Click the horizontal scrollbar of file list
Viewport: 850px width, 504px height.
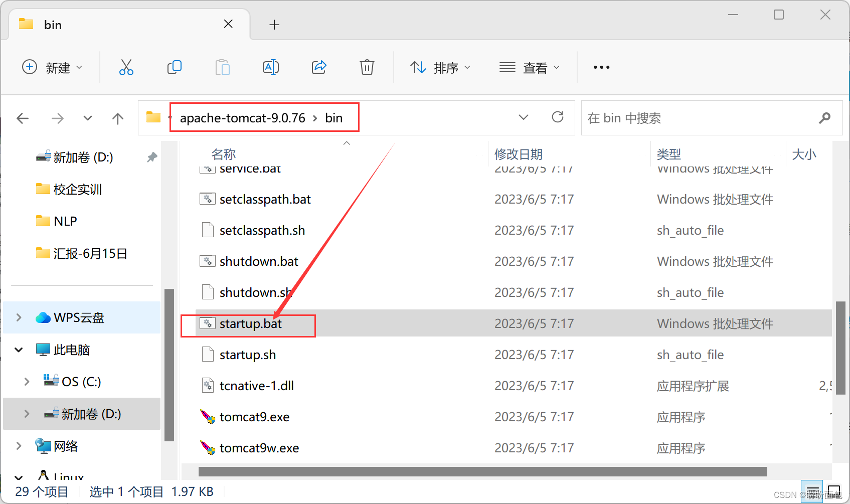(482, 471)
